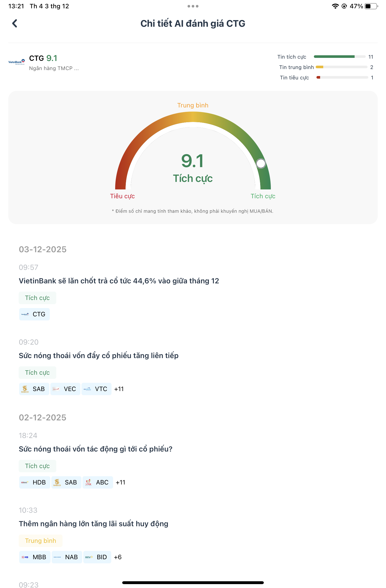Tap the VietinBank logo beside CTG
This screenshot has height=588, width=386.
point(17,62)
